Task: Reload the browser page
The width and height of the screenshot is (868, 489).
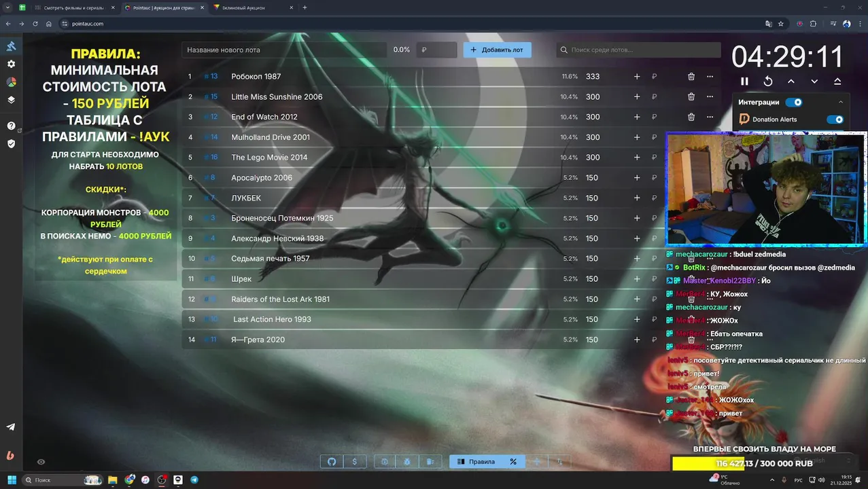Action: (35, 24)
